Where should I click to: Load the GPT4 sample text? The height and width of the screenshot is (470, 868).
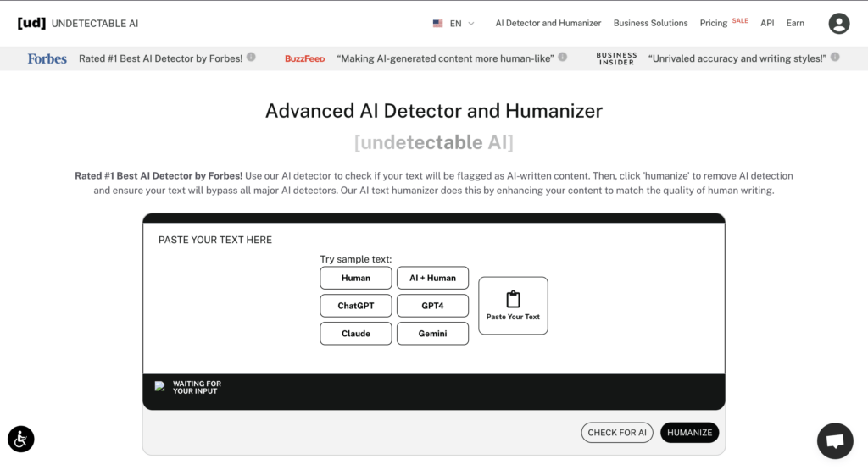(432, 305)
